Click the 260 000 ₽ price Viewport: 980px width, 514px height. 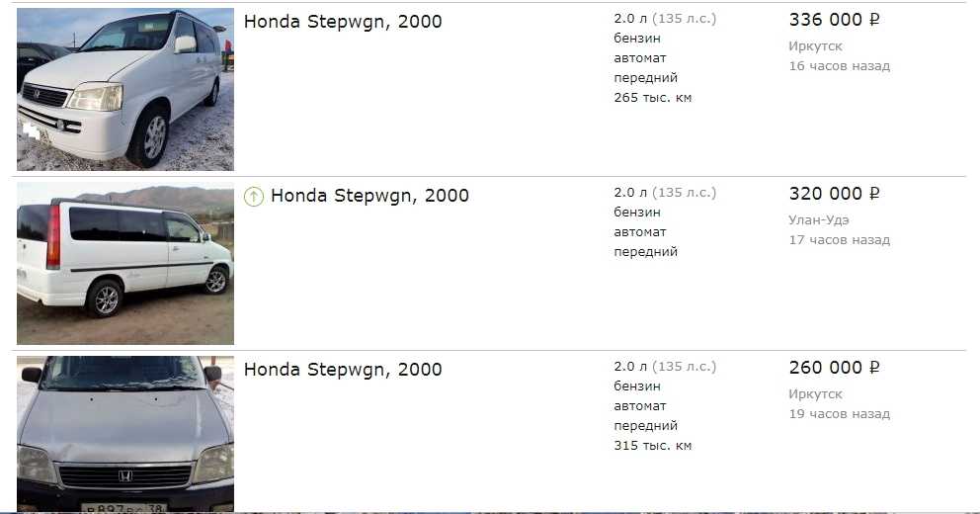[x=834, y=368]
